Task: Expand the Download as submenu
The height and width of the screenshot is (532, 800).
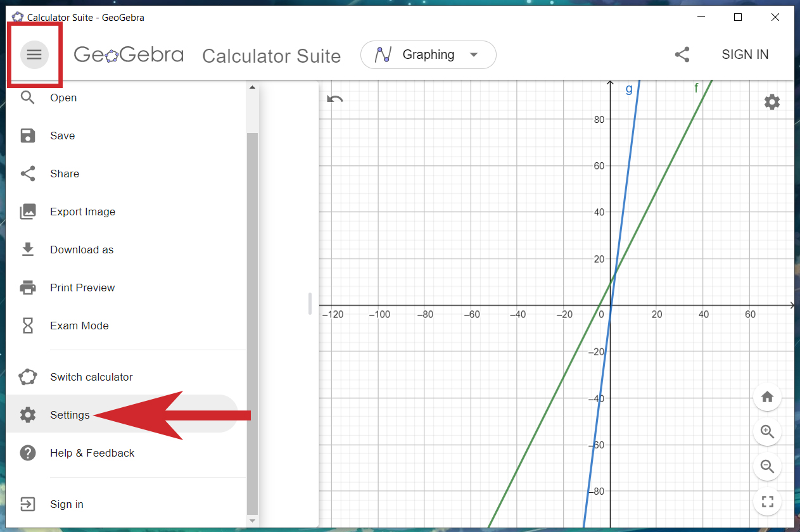Action: [x=82, y=250]
